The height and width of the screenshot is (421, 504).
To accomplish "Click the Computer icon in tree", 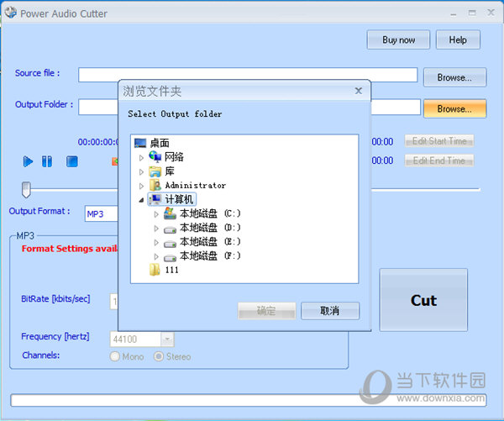I will (155, 199).
